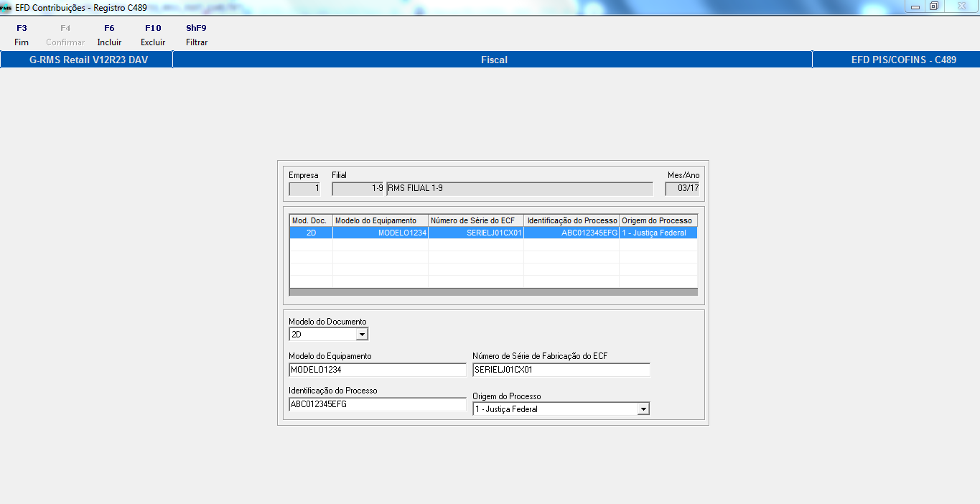This screenshot has width=980, height=504.
Task: Click the Número de Série do ECF header
Action: click(x=476, y=220)
